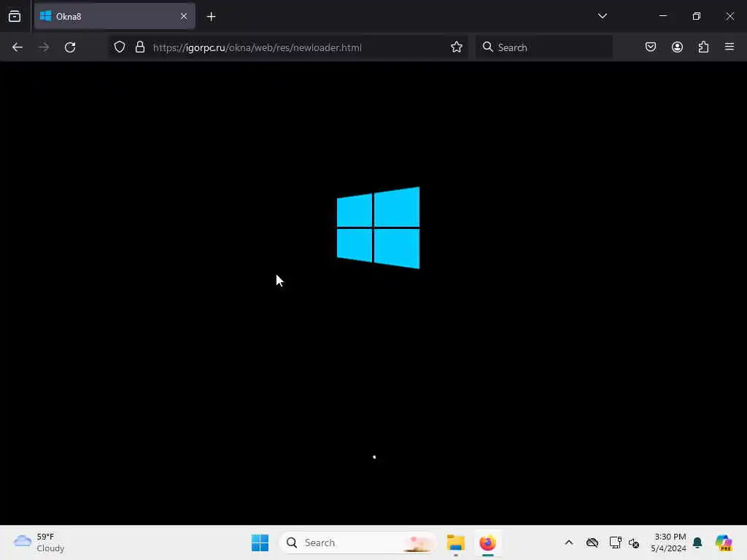This screenshot has width=747, height=560.
Task: Open the weather widget showing 59°F Cloudy
Action: click(39, 542)
